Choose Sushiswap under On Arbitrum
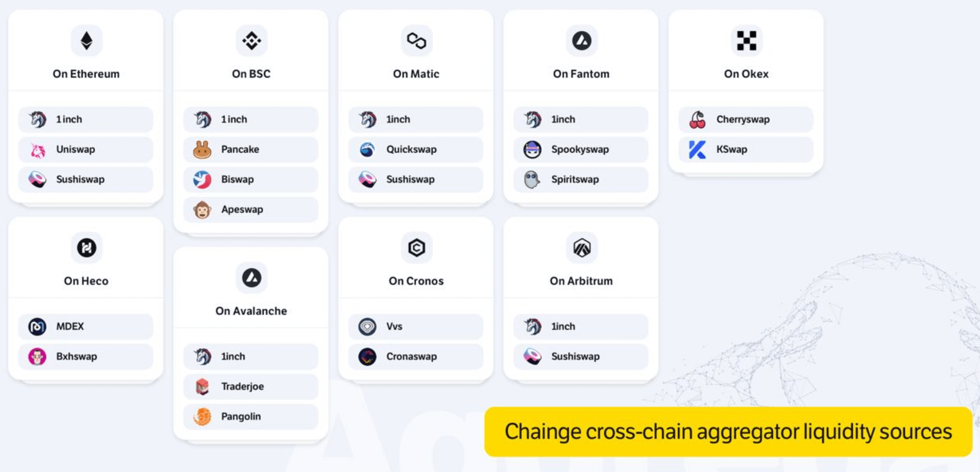This screenshot has height=472, width=980. click(581, 356)
